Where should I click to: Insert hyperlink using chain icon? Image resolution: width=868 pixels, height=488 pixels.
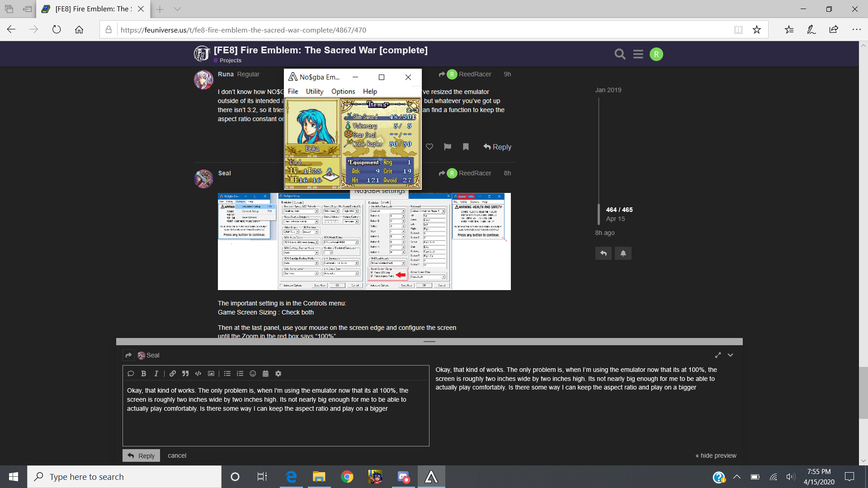click(173, 374)
